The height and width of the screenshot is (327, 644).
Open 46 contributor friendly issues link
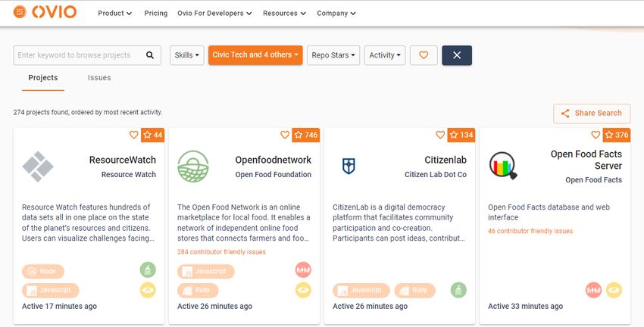pos(530,231)
